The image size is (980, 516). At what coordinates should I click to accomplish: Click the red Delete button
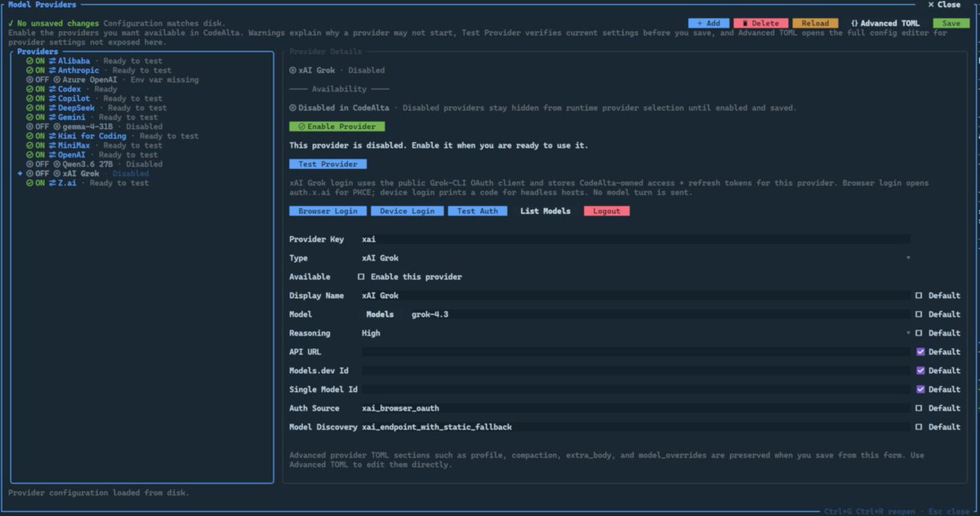(x=761, y=24)
